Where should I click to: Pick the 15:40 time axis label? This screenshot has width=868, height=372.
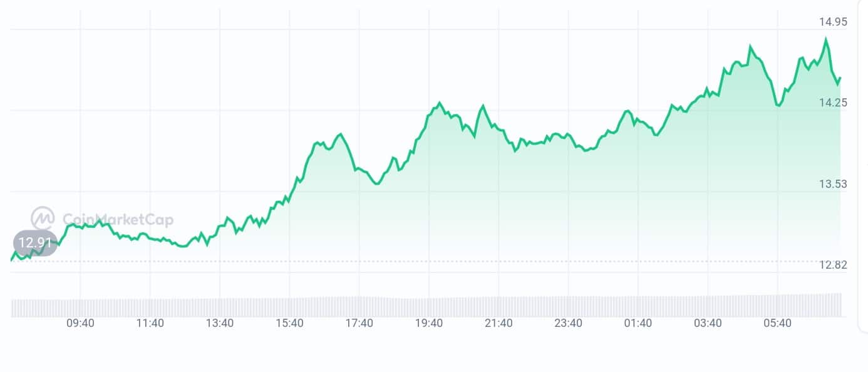pos(289,323)
